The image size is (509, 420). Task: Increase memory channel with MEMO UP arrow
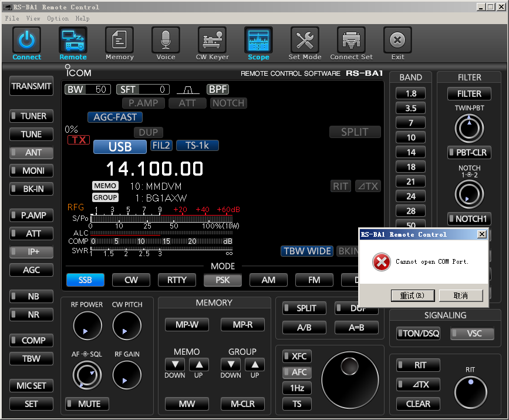tap(199, 364)
